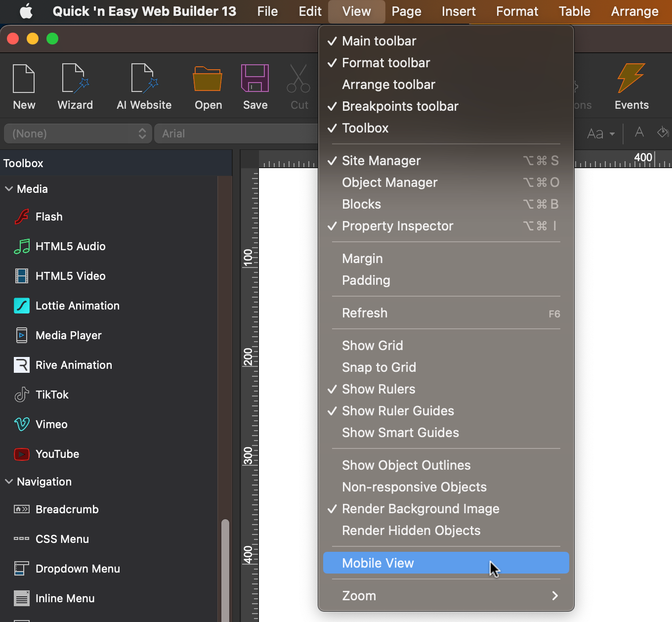Select Mobile View menu item
The image size is (672, 622).
click(446, 563)
